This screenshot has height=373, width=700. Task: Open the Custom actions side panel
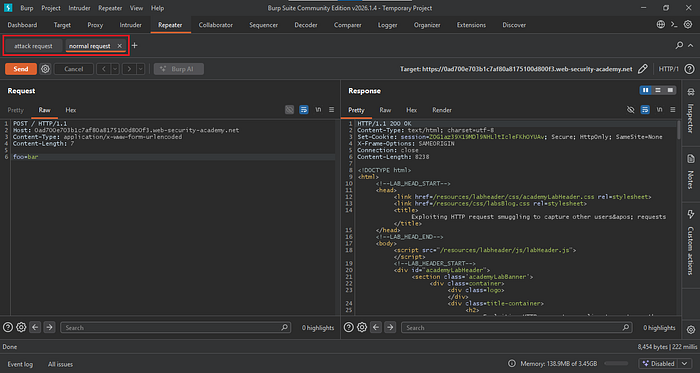(x=691, y=242)
